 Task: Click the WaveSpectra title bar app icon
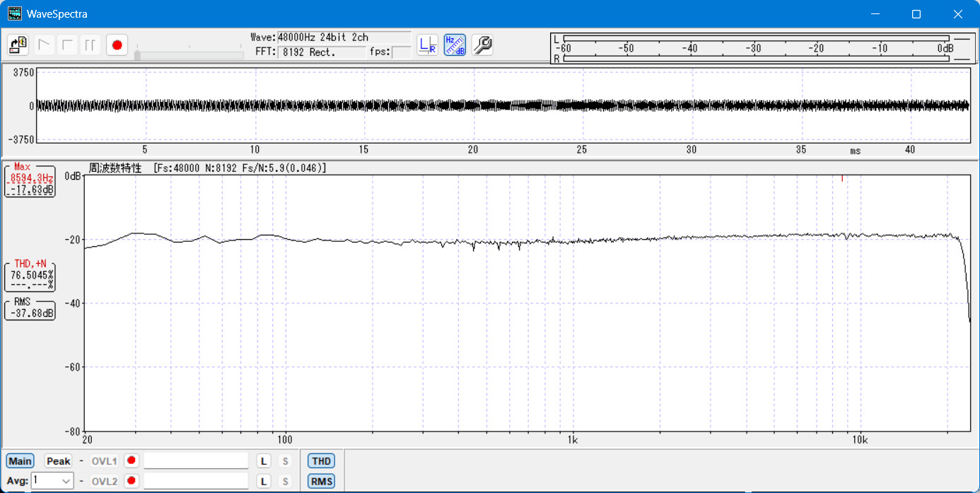click(x=14, y=13)
